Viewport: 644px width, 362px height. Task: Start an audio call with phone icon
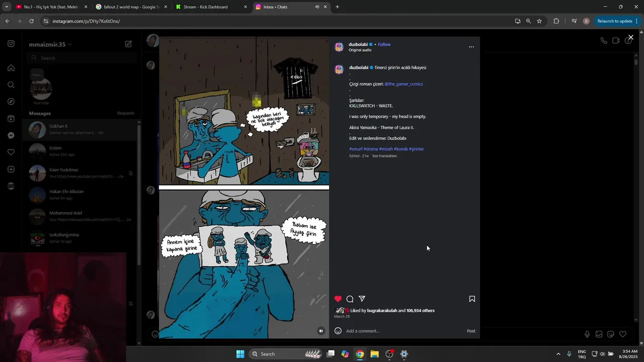(x=604, y=41)
